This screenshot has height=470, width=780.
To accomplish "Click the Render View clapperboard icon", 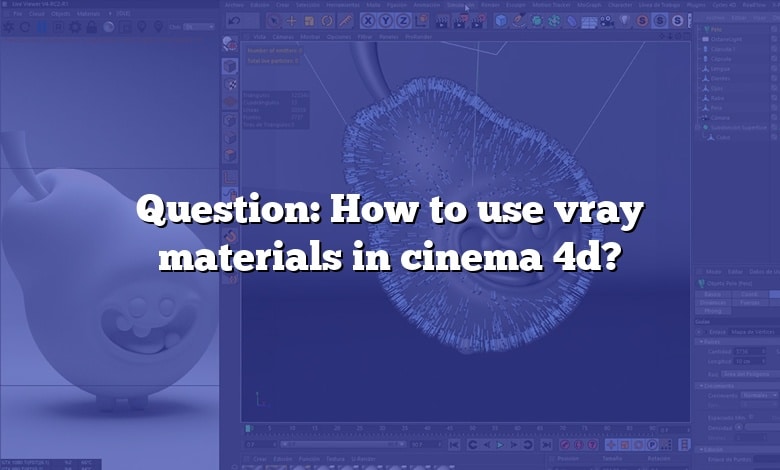I will coord(442,21).
